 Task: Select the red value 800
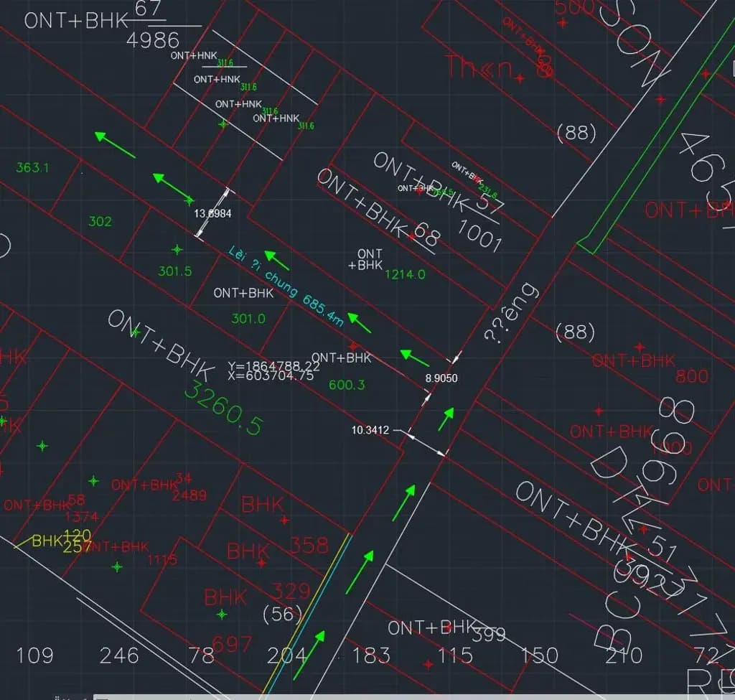pos(692,376)
